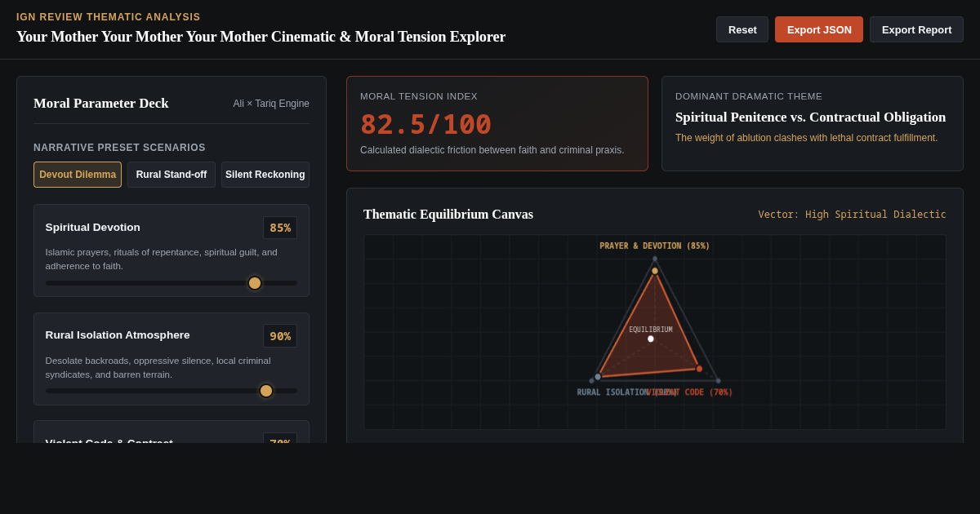Click the Ali × Tariq Engine label
Image resolution: width=980 pixels, height=514 pixels.
[x=271, y=104]
